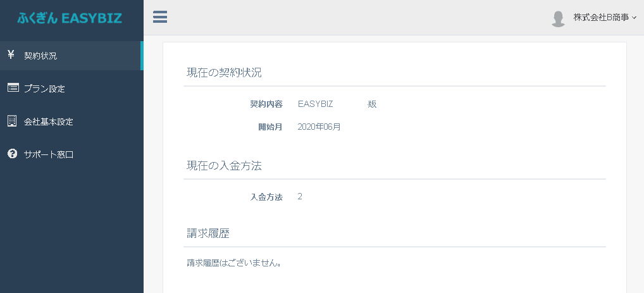This screenshot has width=644, height=293.
Task: Click the 請求履歴はございません message
Action: [x=234, y=263]
